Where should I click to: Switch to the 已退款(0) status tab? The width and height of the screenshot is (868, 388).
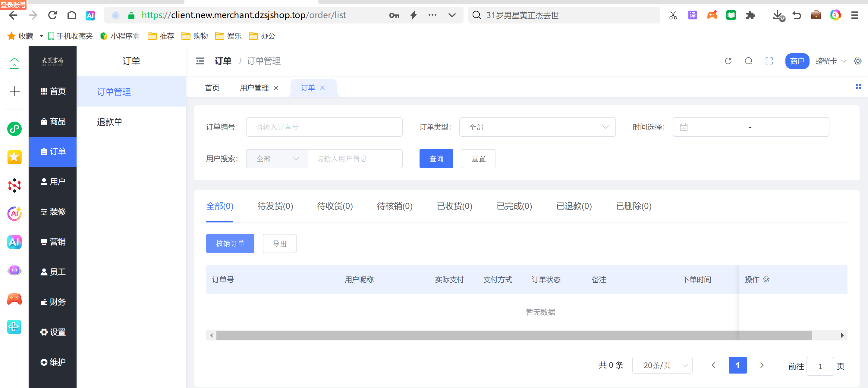[574, 206]
